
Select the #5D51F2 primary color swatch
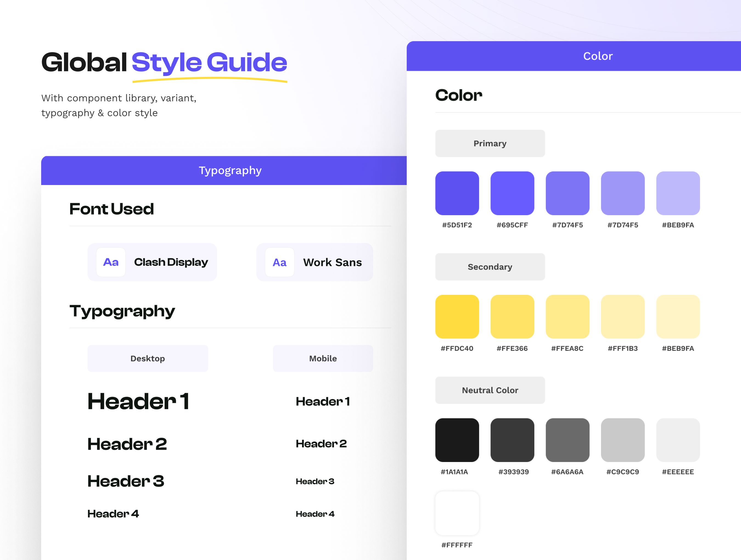point(457,193)
